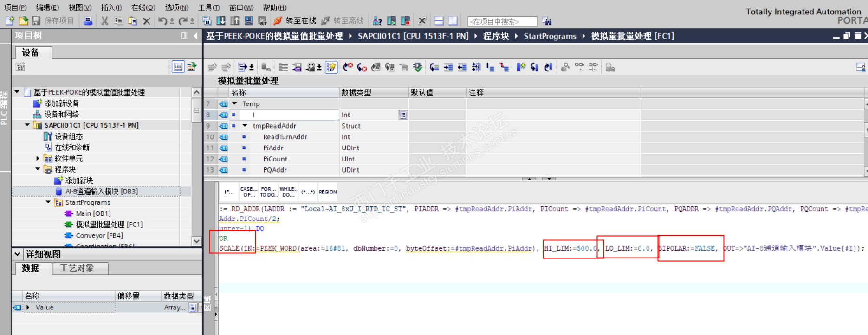Image resolution: width=868 pixels, height=335 pixels.
Task: Insert an IF statement snippet
Action: [x=229, y=192]
